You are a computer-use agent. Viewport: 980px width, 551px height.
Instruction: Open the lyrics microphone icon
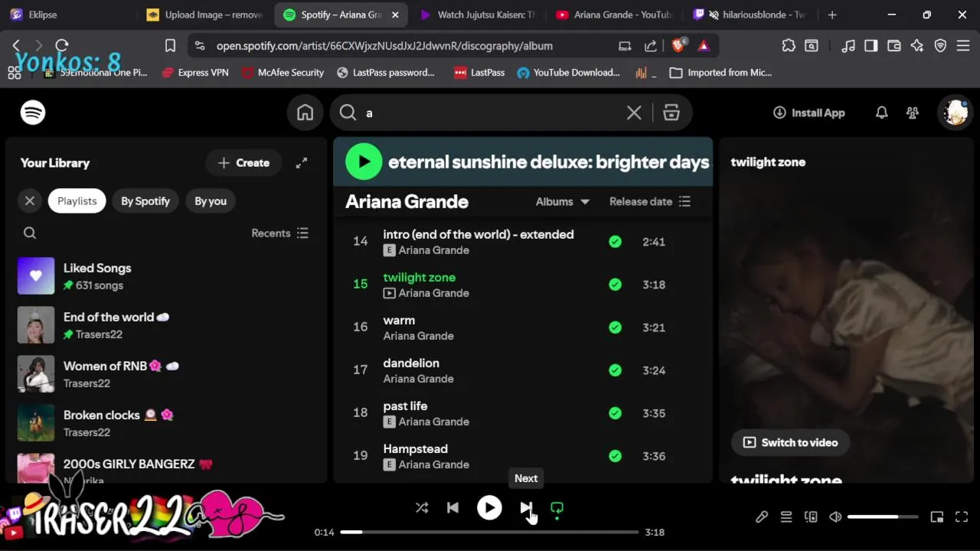tap(762, 517)
